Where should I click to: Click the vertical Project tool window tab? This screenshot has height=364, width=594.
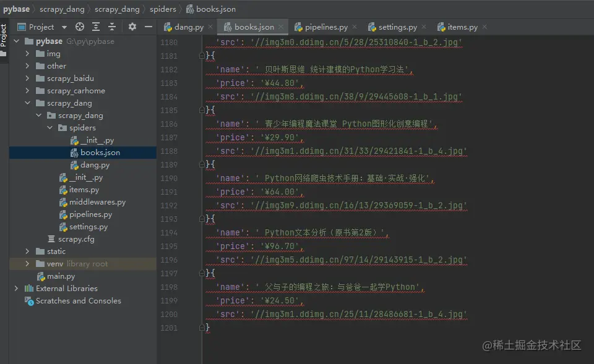4,35
